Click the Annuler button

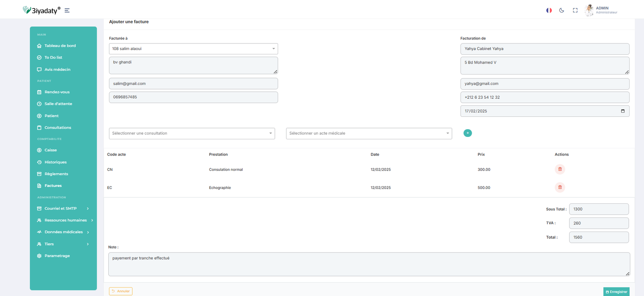[121, 291]
